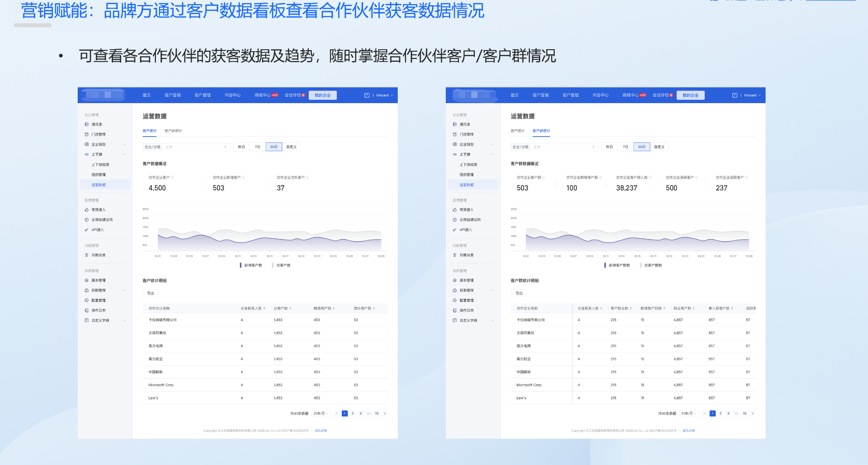Screen dimensions: 868x465
Task: Expand 自定义字段 chevron in left sidebar
Action: [124, 321]
